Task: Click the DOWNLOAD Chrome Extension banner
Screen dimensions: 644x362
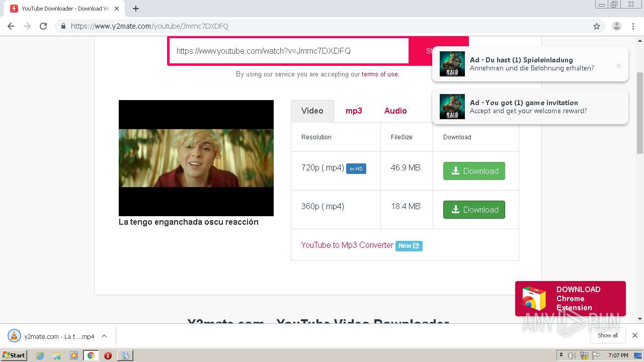Action: [571, 299]
